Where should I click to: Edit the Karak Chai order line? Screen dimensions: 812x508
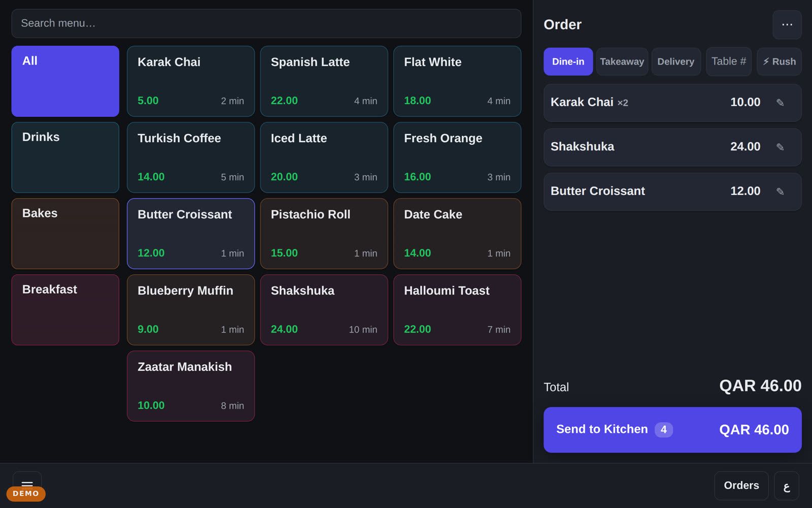coord(780,103)
